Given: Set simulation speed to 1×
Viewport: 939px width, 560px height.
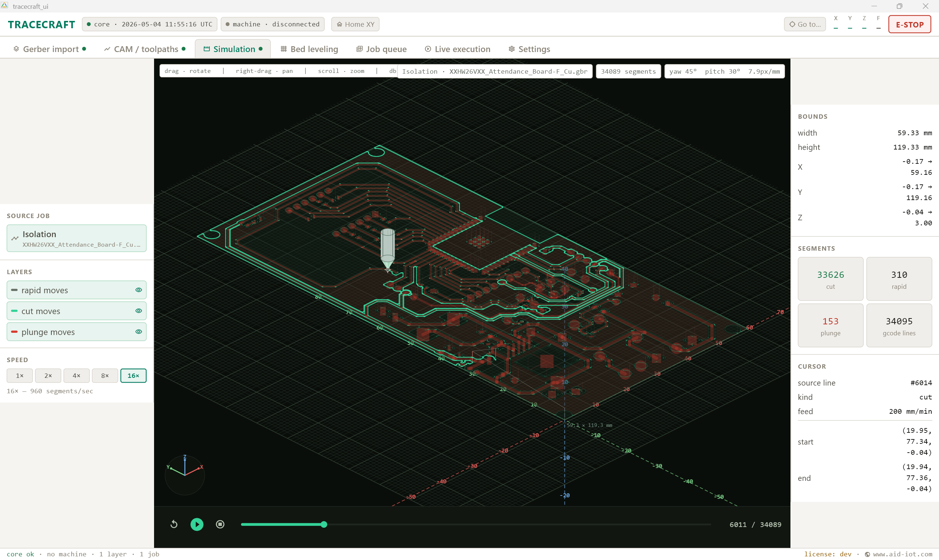Looking at the screenshot, I should click(20, 376).
